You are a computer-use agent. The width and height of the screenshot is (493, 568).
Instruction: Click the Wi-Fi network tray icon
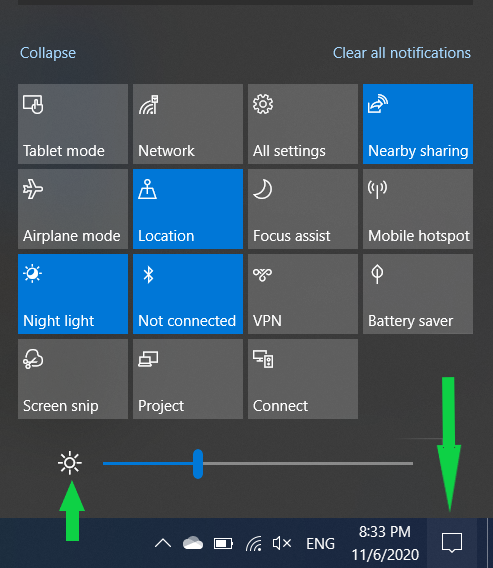[x=254, y=543]
